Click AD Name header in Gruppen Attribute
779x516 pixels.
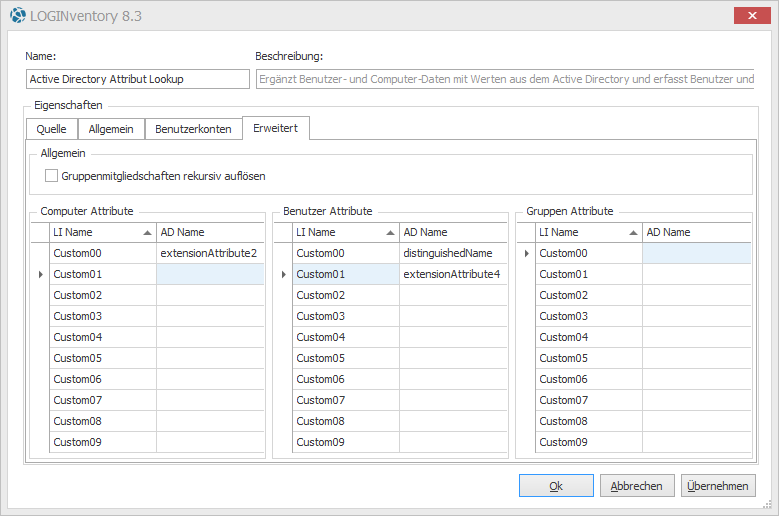pos(697,232)
